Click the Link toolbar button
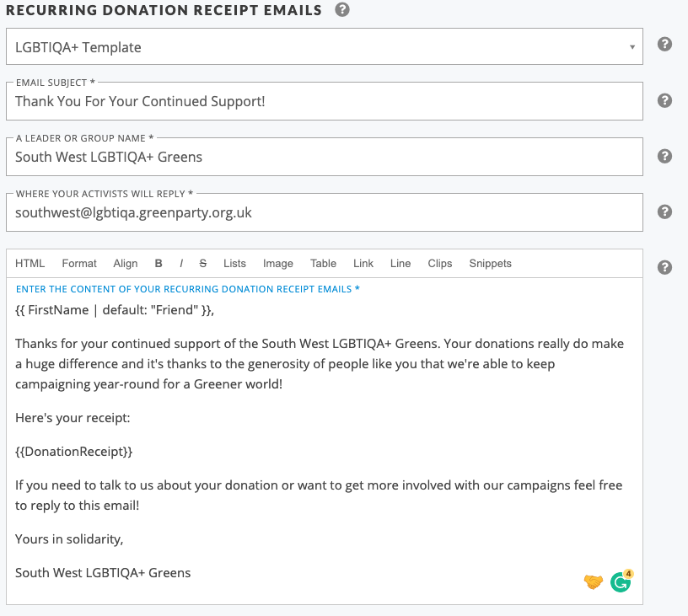Screen dimensions: 688x616 click(363, 264)
